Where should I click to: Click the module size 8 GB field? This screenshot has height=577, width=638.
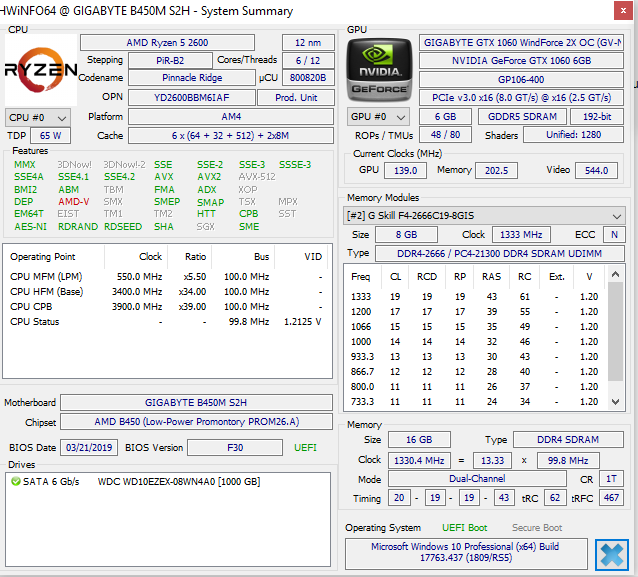click(x=406, y=235)
